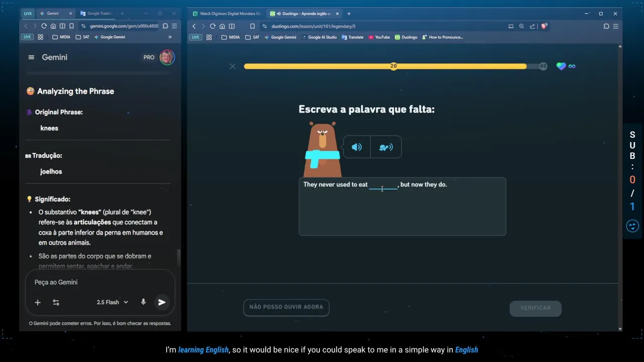Switch to the Gemini tab in left window

[x=56, y=13]
